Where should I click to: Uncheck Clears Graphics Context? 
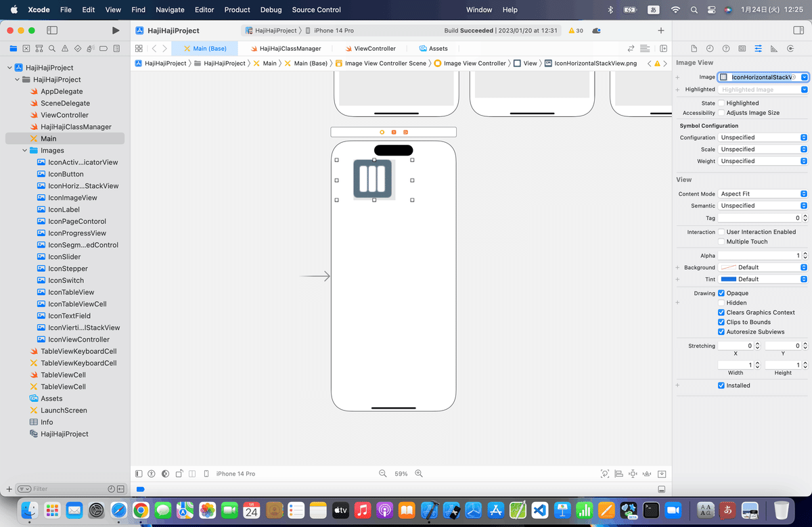721,313
